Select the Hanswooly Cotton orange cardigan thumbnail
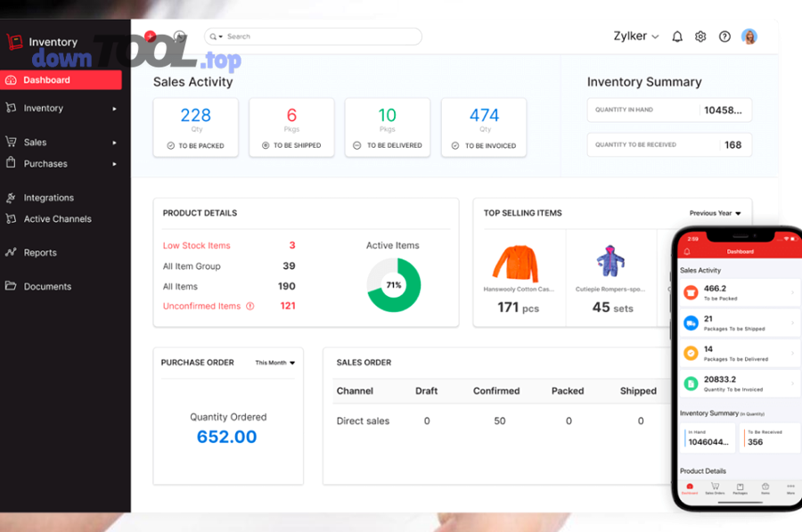This screenshot has height=532, width=802. click(x=516, y=264)
